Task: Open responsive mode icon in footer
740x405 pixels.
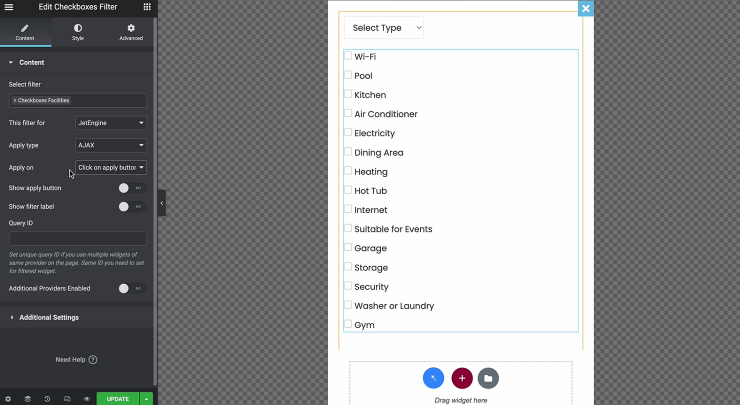Action: click(67, 399)
